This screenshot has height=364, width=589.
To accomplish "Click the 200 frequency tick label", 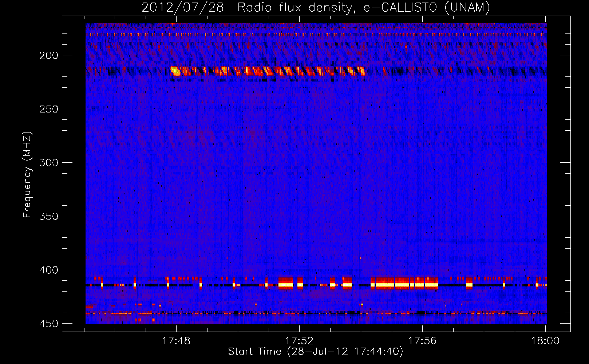I will (49, 55).
